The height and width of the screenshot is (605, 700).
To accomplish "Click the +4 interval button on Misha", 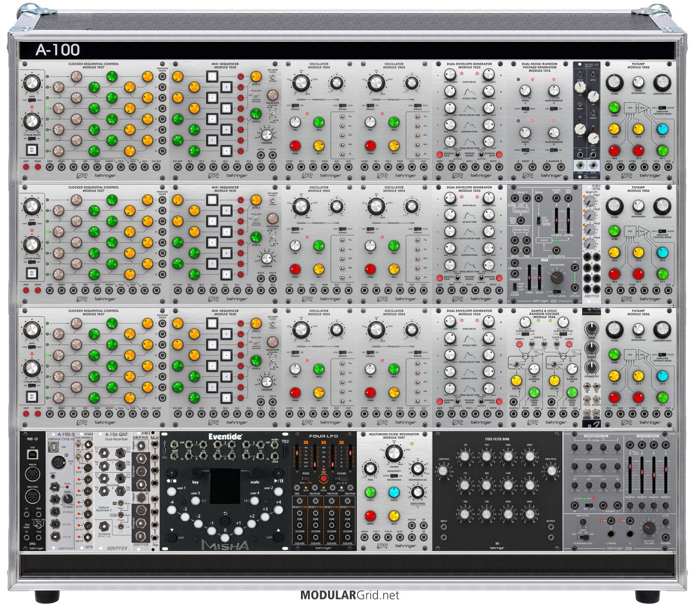I will click(279, 509).
